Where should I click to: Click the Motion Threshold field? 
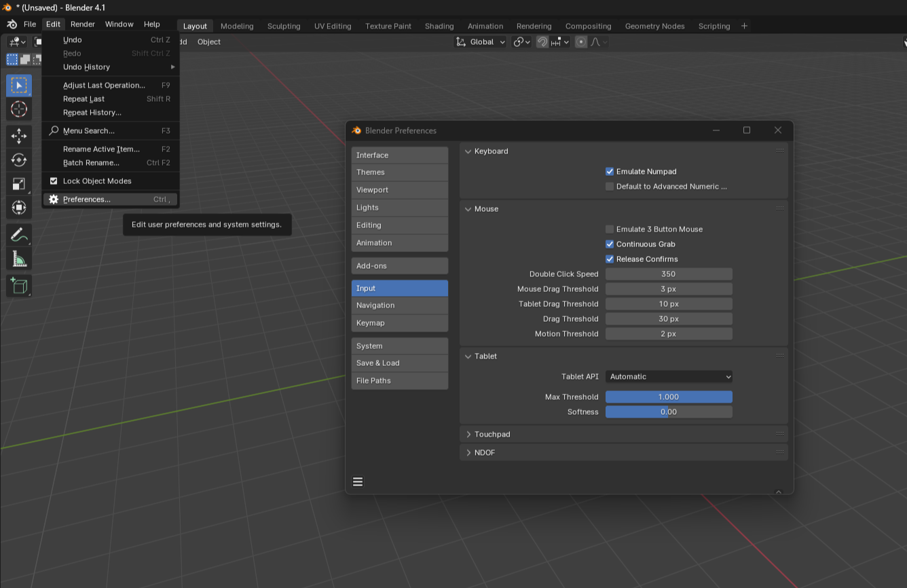click(669, 334)
